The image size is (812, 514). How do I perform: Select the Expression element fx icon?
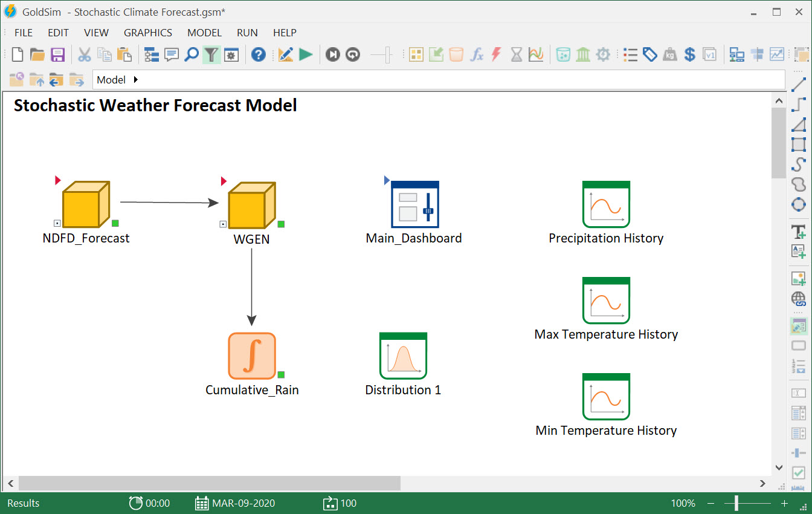tap(477, 54)
